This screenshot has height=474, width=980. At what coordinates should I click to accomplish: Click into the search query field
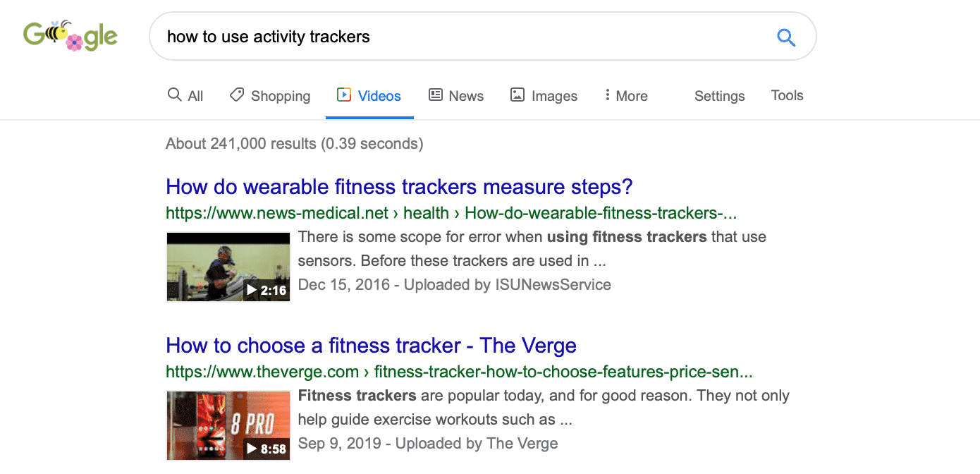tap(462, 37)
